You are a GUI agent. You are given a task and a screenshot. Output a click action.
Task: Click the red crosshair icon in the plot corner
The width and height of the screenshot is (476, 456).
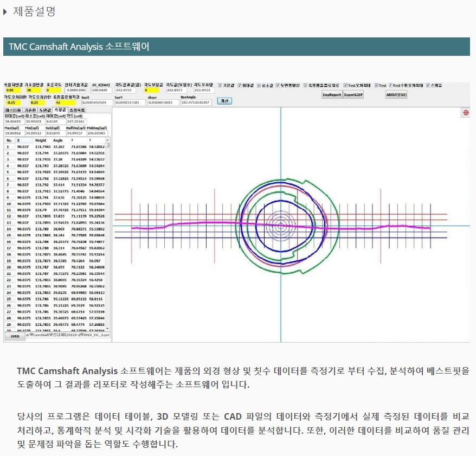click(465, 113)
